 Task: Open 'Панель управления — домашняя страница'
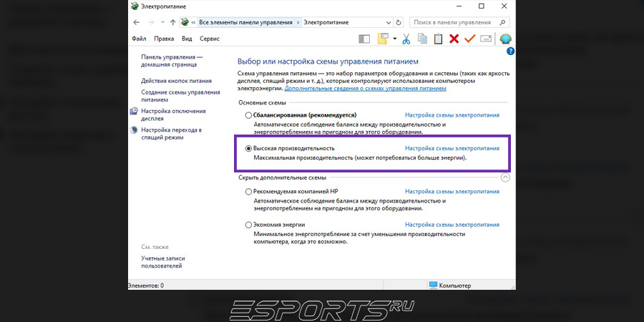click(172, 61)
